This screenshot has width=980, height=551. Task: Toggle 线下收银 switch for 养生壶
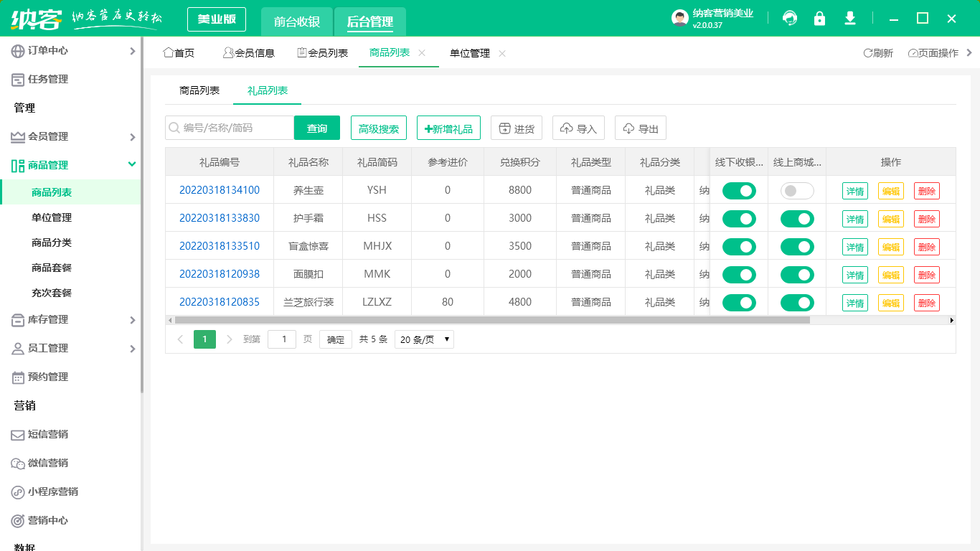point(739,191)
